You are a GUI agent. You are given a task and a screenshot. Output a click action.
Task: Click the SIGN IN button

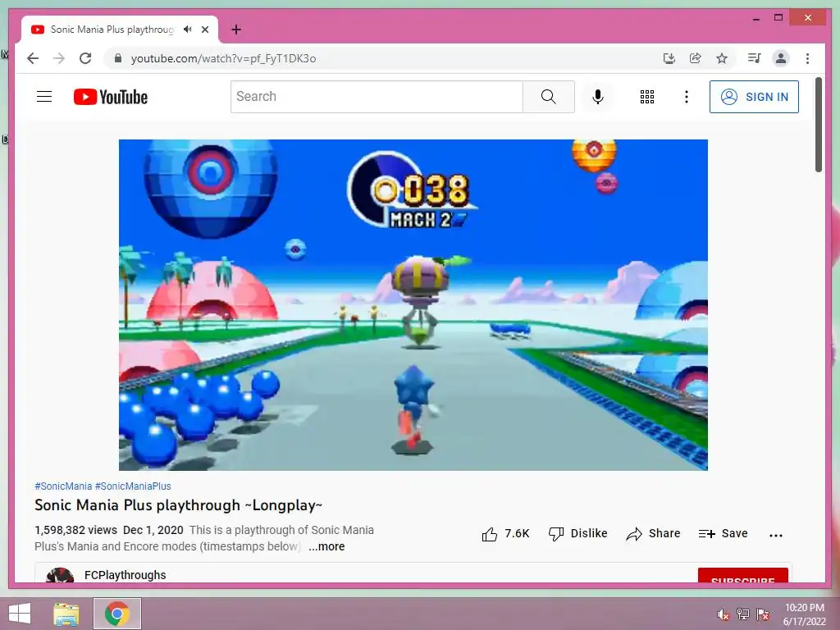tap(754, 97)
